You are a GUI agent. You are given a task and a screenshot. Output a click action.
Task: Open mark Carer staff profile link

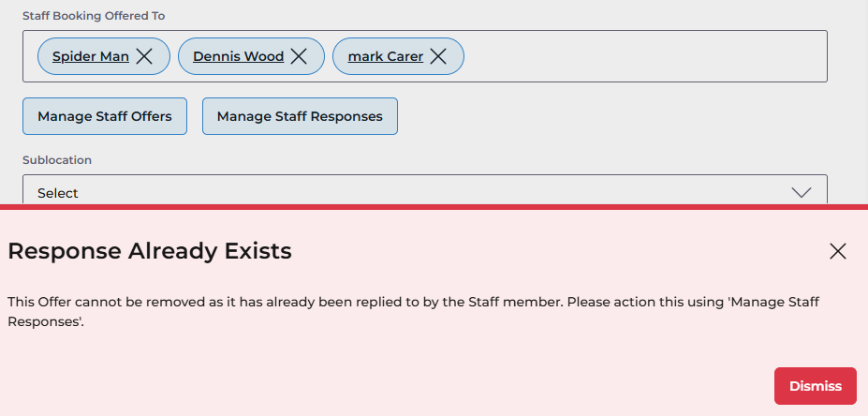coord(385,56)
